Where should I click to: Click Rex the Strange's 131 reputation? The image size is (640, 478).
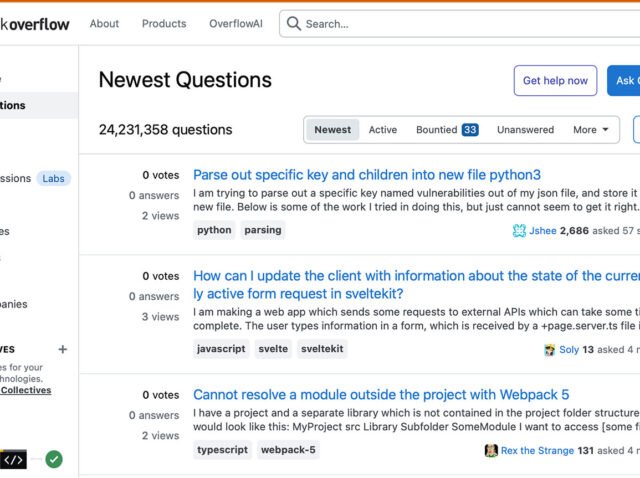click(585, 451)
